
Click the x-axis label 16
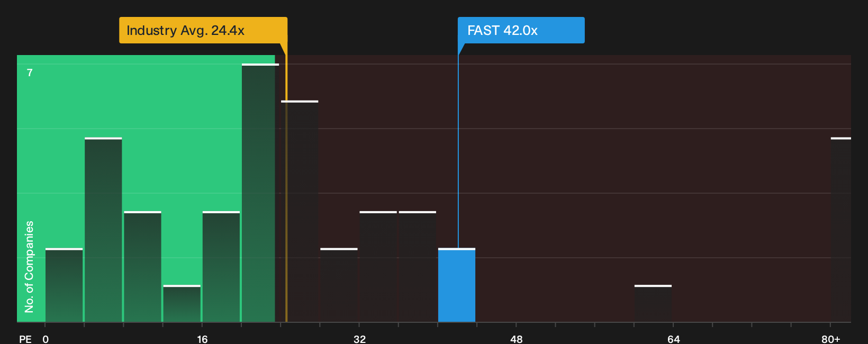click(202, 339)
